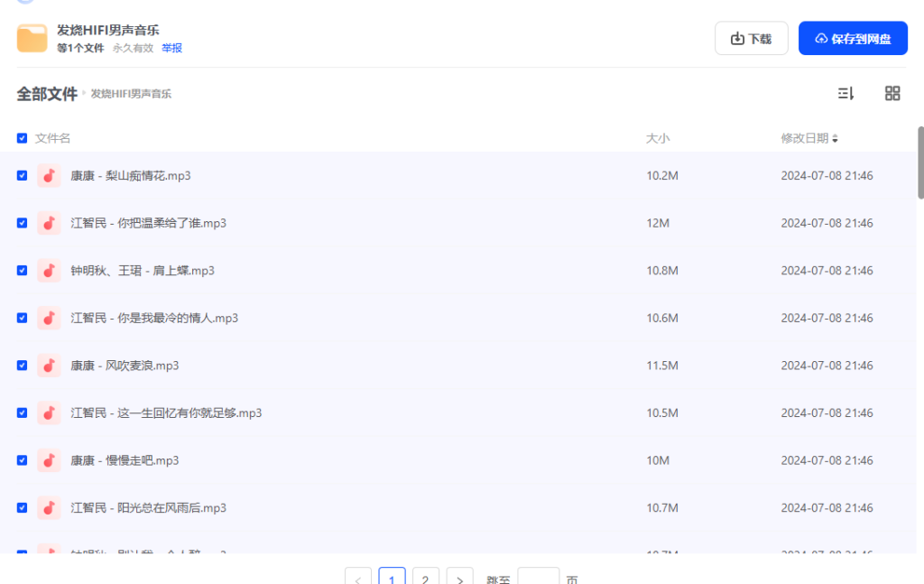Screen dimensions: 924x584
Task: Uncheck 康康 - 慢慢走吧.mp3 checkbox
Action: 22,460
